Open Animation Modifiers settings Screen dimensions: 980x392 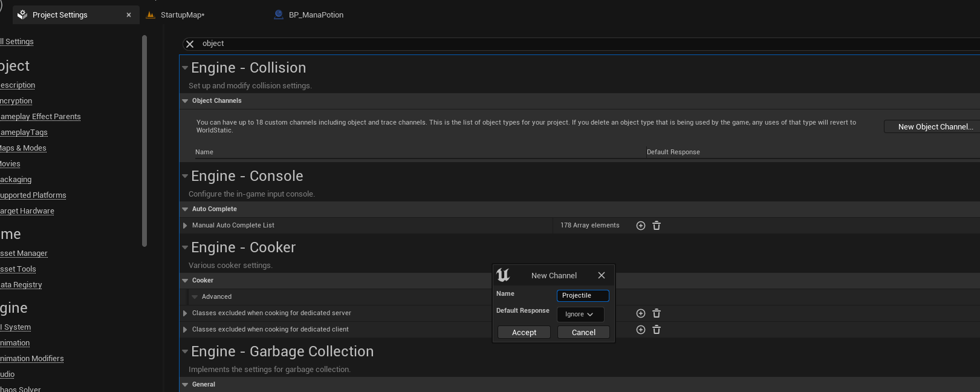click(x=32, y=359)
